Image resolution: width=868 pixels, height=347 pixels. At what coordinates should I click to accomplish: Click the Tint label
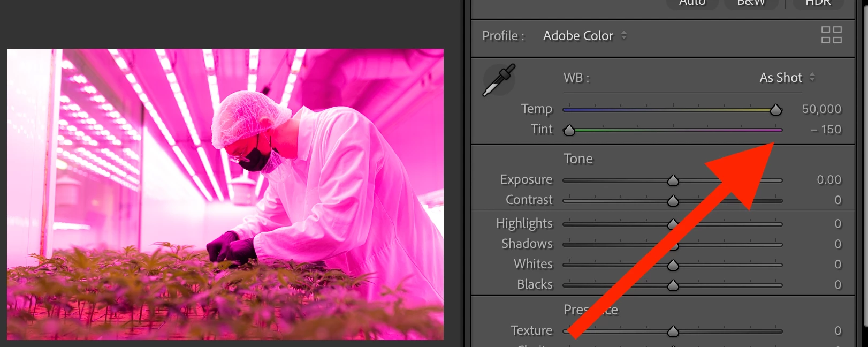[x=542, y=130]
